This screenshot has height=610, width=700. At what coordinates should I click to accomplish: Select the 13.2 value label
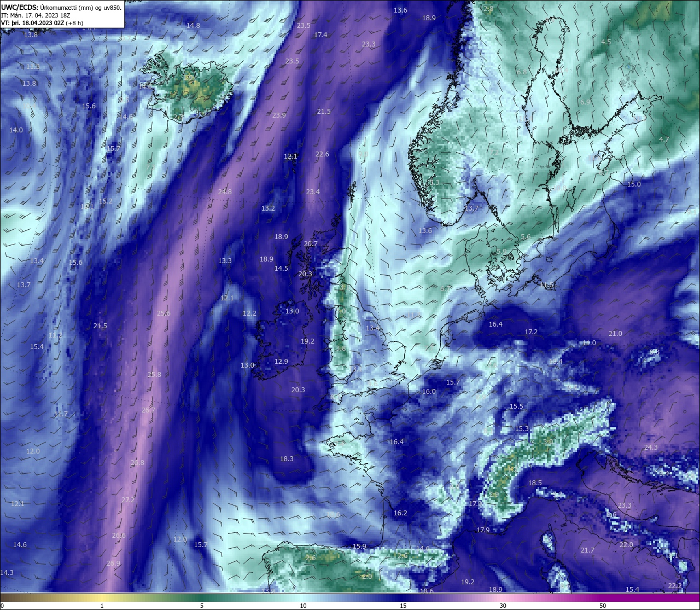[268, 208]
